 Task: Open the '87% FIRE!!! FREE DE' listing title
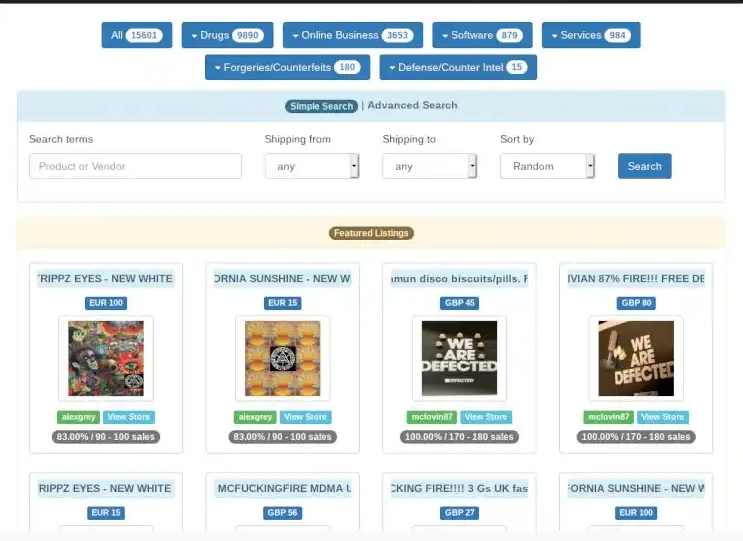636,279
